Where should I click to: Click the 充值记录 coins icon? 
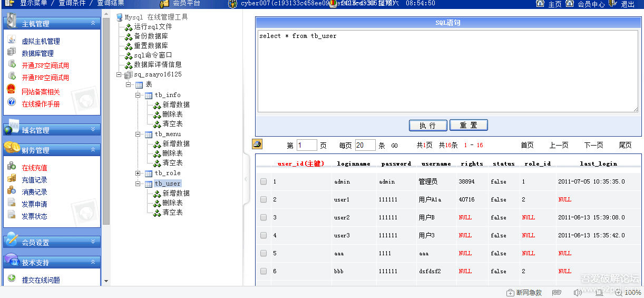(x=12, y=179)
